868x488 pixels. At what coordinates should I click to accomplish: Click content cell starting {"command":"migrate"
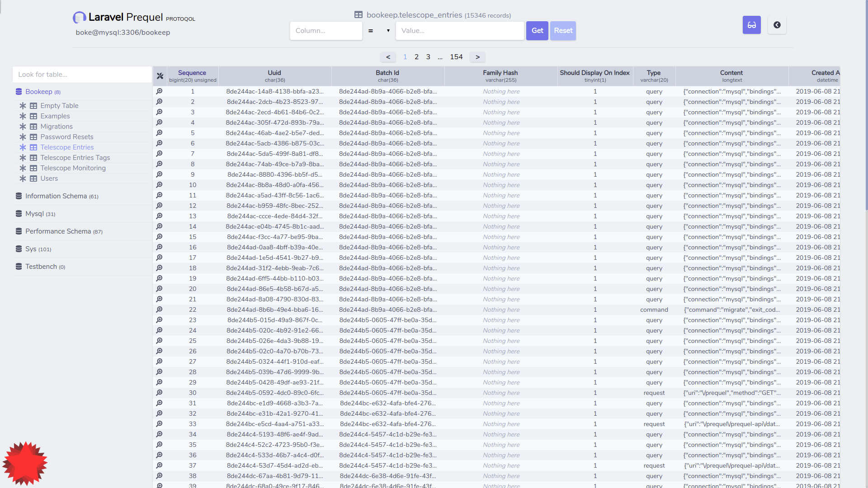point(732,310)
